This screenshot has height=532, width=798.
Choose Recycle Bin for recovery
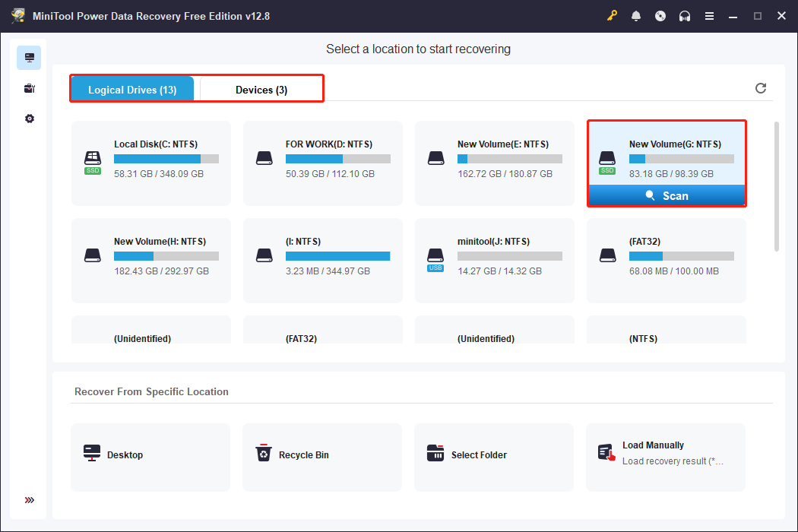pos(321,455)
